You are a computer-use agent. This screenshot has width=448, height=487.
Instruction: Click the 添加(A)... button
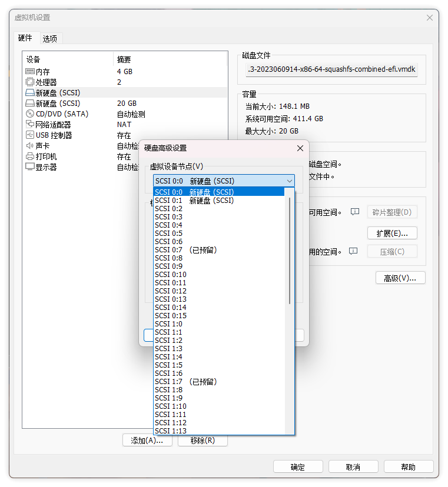click(147, 441)
